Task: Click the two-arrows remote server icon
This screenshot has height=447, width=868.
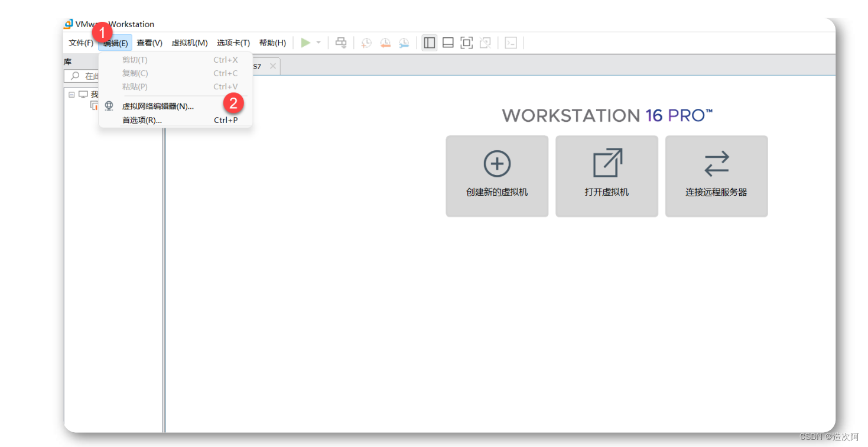Action: (x=717, y=164)
